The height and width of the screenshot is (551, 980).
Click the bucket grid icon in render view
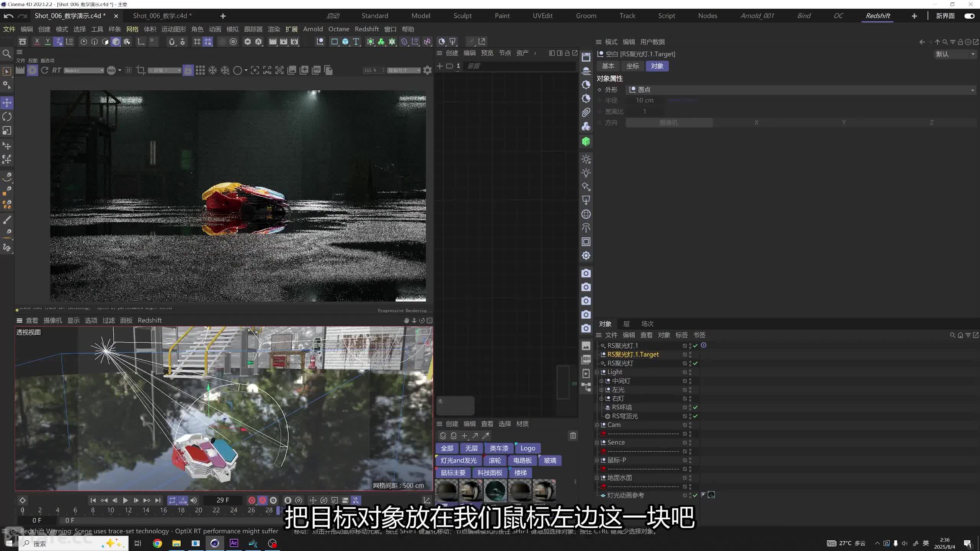[200, 70]
